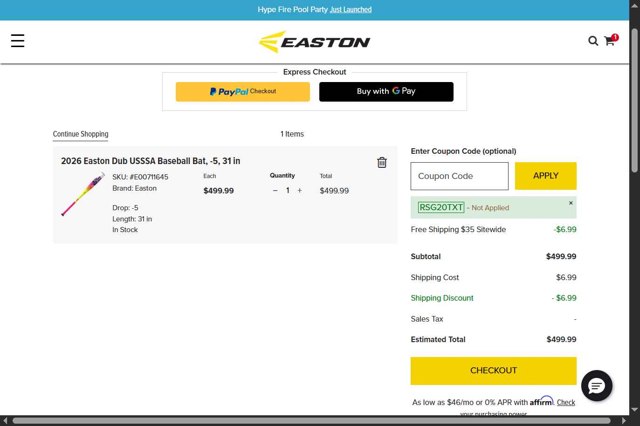Dismiss the RSG20TXT coupon notice

point(571,203)
